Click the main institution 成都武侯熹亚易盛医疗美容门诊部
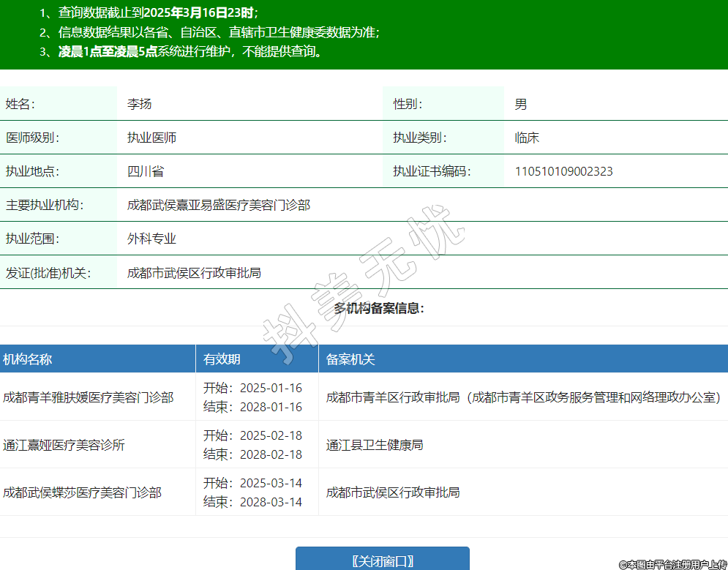This screenshot has height=570, width=728. pos(219,206)
